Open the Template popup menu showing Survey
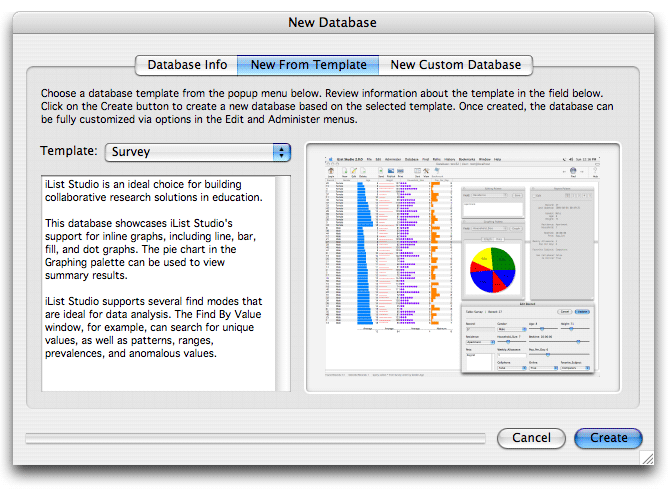 coord(198,152)
